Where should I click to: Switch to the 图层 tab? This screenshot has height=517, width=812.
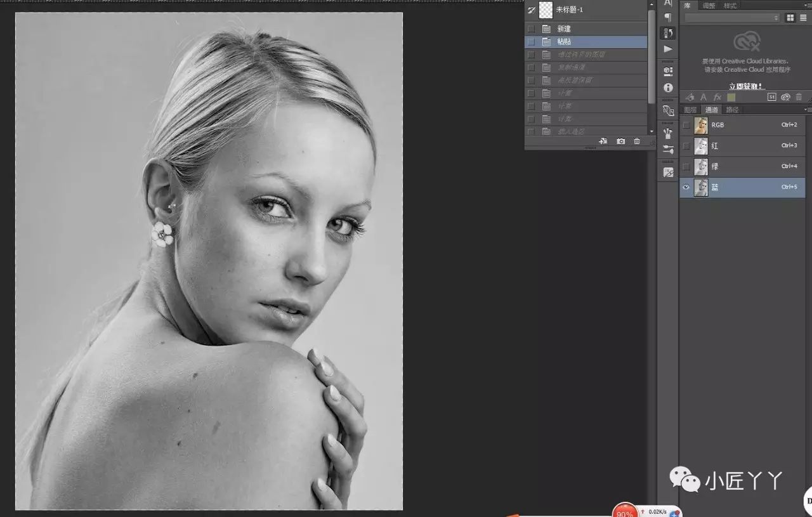[690, 110]
